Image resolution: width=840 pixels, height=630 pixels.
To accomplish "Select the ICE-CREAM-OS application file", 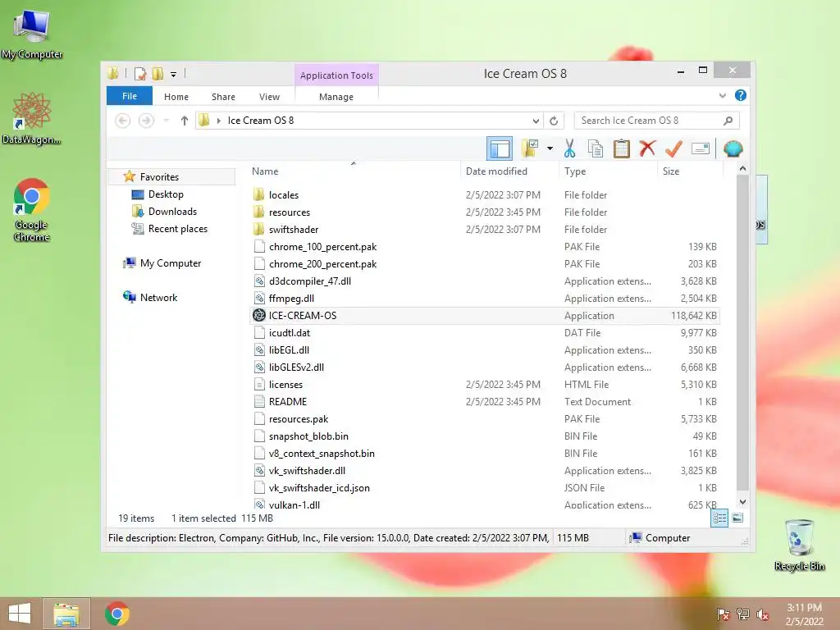I will click(x=485, y=316).
